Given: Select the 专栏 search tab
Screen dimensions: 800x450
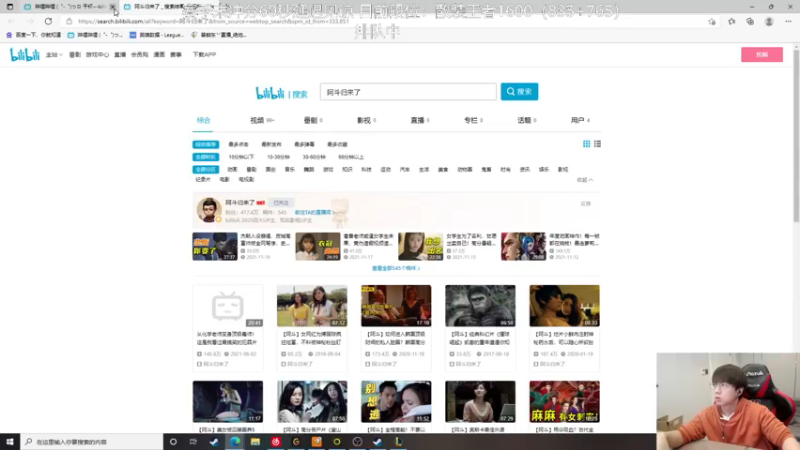Looking at the screenshot, I should coord(473,120).
